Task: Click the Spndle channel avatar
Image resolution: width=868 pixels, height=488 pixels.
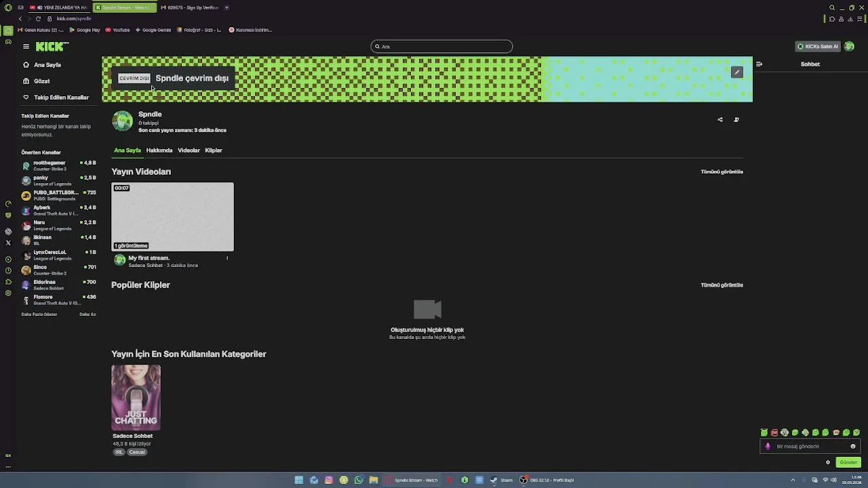Action: [123, 121]
